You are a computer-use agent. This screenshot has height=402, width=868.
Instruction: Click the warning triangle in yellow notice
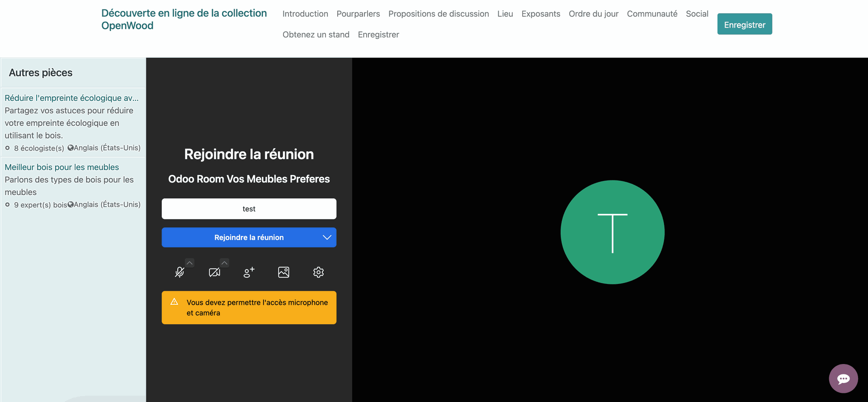(175, 302)
